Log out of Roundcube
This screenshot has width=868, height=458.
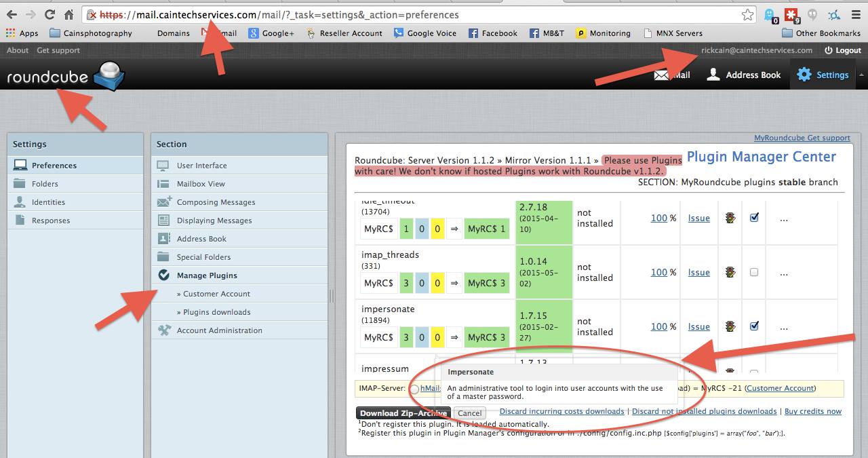[x=843, y=50]
